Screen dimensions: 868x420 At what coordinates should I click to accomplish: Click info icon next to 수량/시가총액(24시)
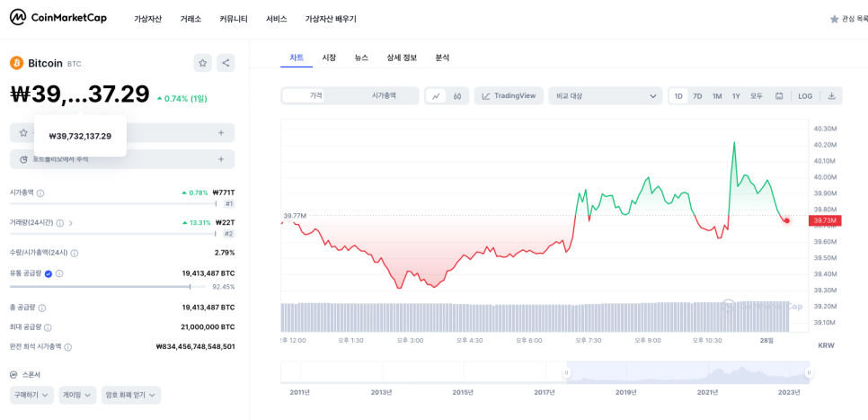click(75, 253)
